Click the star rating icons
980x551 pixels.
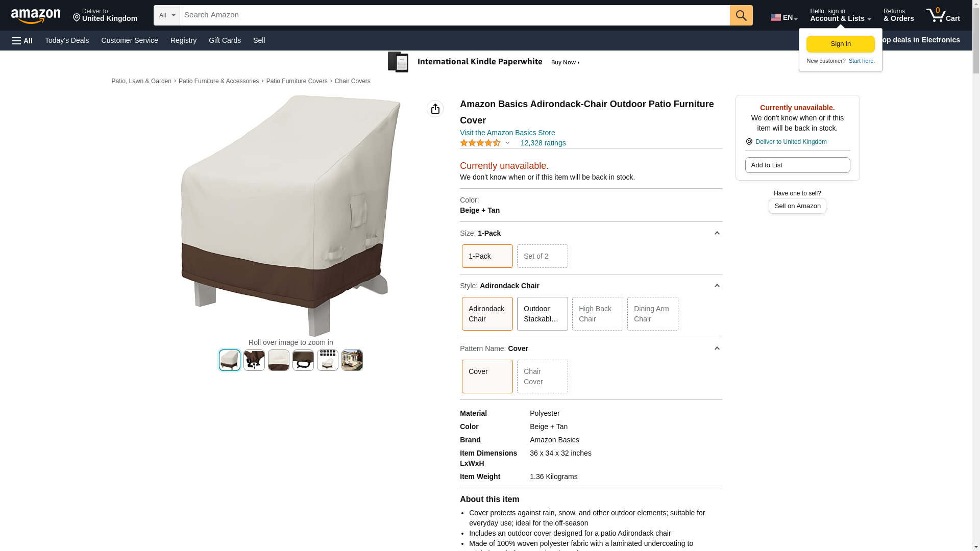480,143
